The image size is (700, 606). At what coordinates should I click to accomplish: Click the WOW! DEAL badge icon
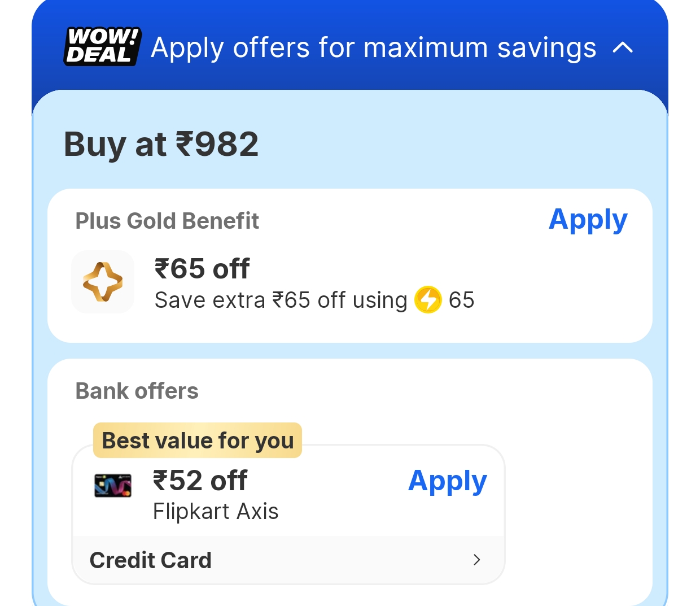(x=102, y=46)
